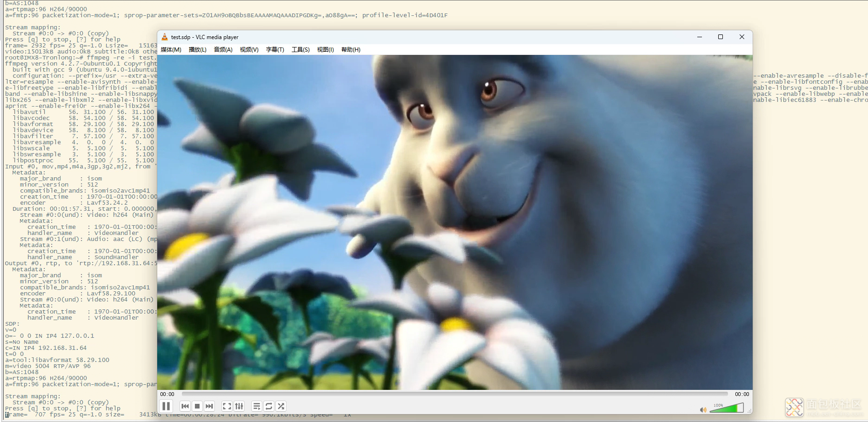Click terminal 'libswscale' version row
868x422 pixels.
click(x=83, y=148)
